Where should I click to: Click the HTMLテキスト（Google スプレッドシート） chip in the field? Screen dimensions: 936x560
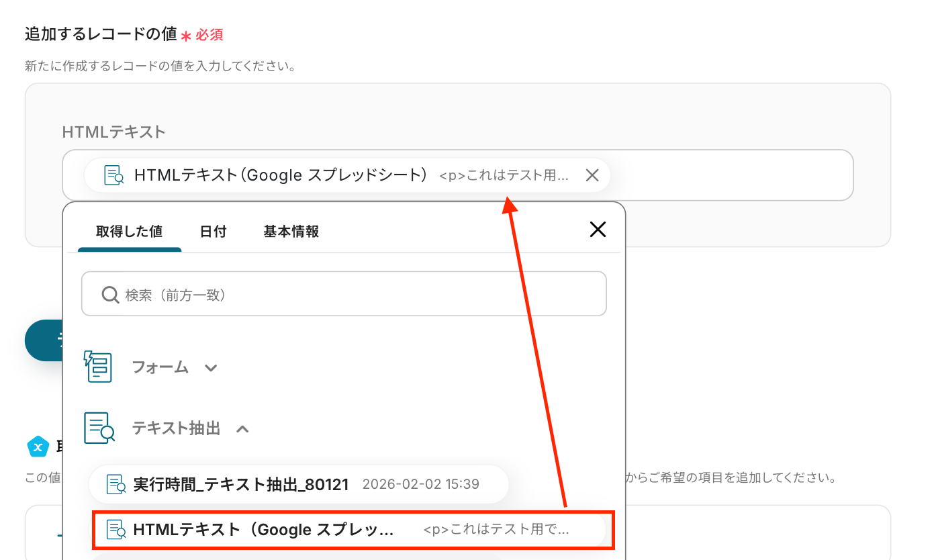347,175
